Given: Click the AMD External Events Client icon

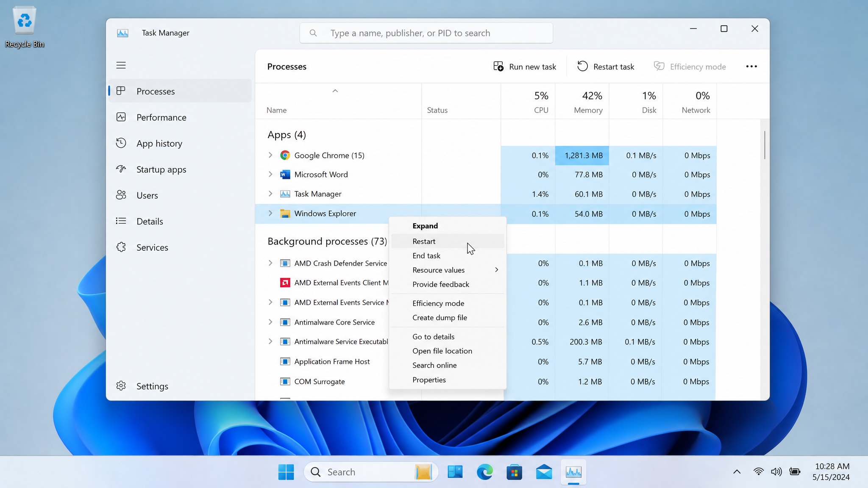Looking at the screenshot, I should [285, 283].
